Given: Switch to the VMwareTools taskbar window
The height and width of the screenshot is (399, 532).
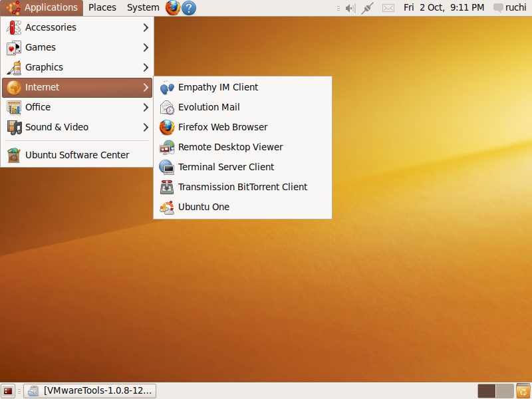Looking at the screenshot, I should (x=90, y=391).
